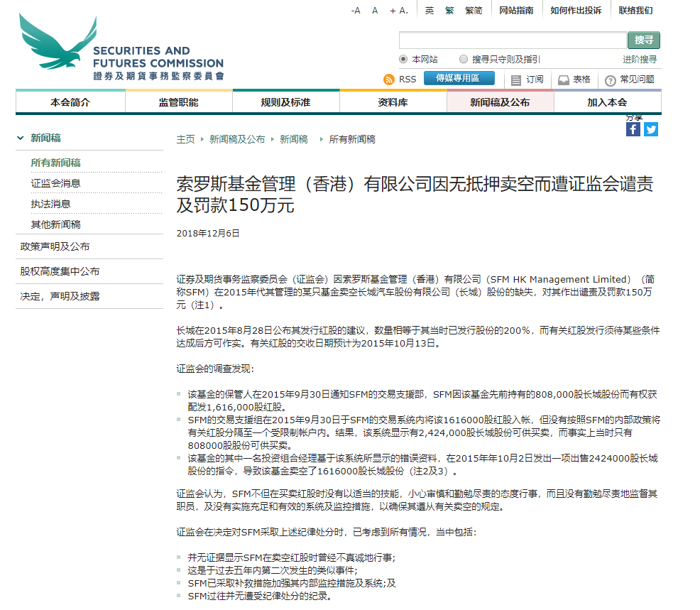Select 搜寻只守则及指引 radio option
700x610 pixels.
point(464,59)
